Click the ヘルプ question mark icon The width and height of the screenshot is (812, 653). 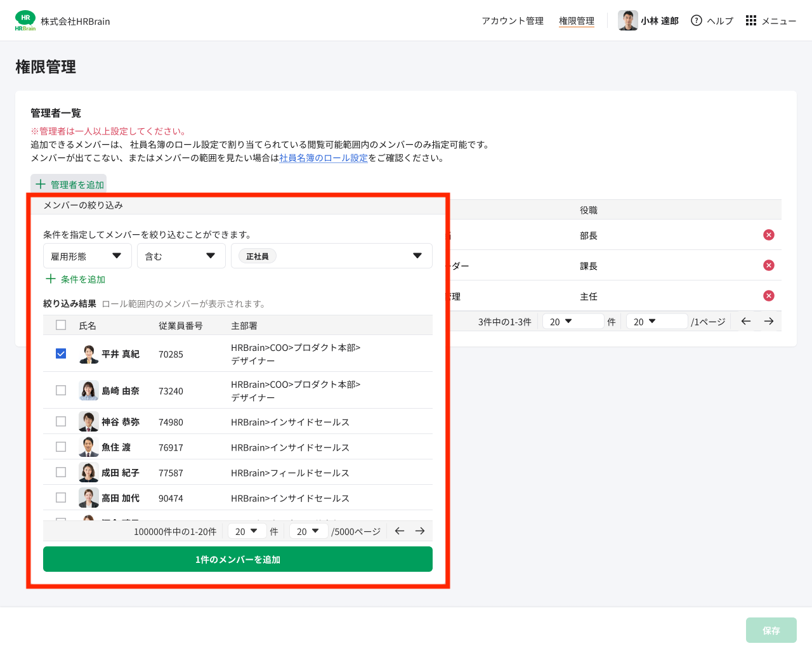696,20
